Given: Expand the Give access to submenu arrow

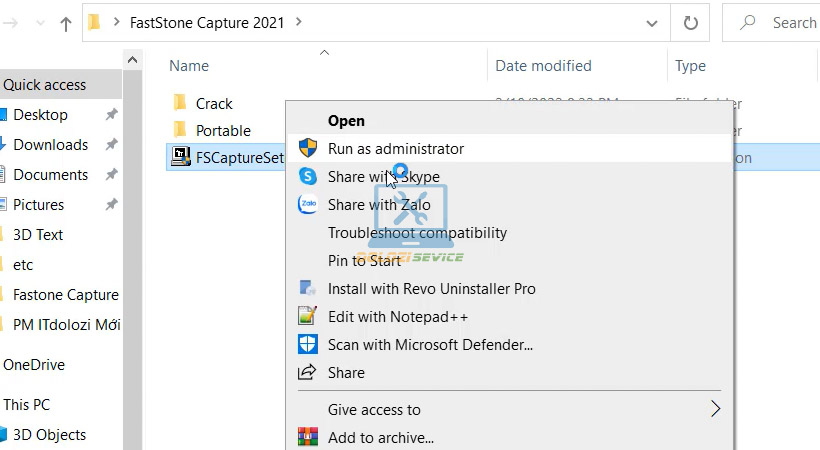Looking at the screenshot, I should click(714, 409).
